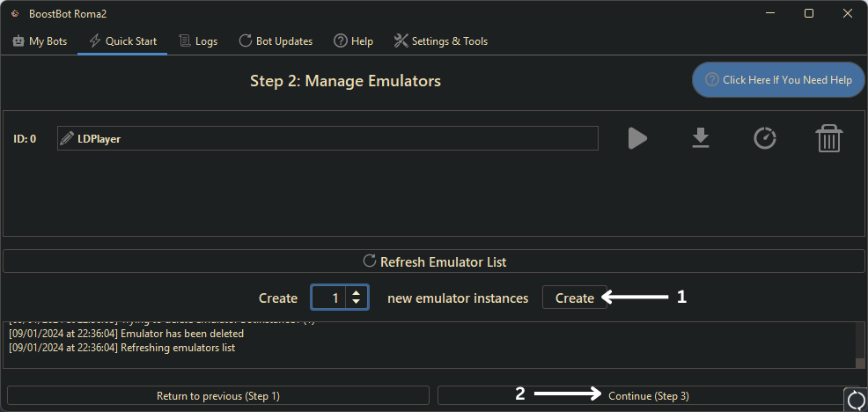Open the Settings & Tools tab

(440, 41)
